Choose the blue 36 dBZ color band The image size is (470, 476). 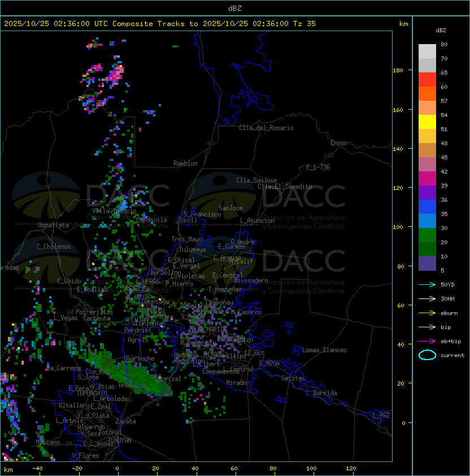pyautogui.click(x=427, y=206)
